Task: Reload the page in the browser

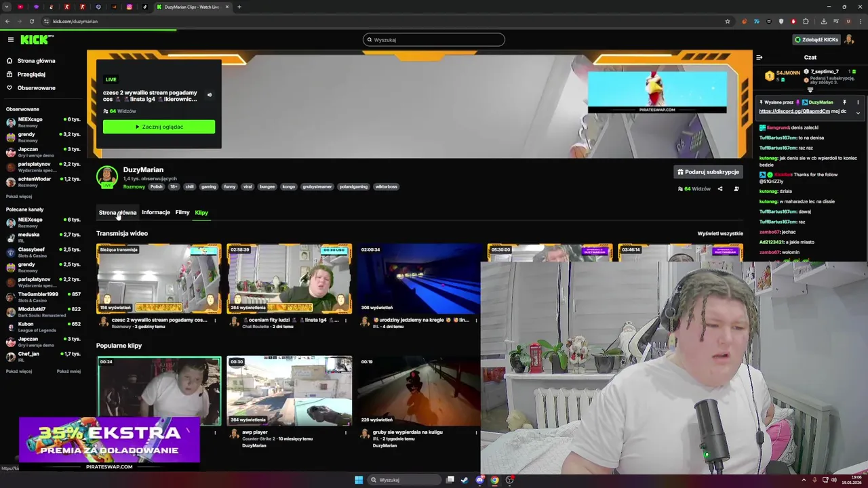Action: pyautogui.click(x=31, y=21)
